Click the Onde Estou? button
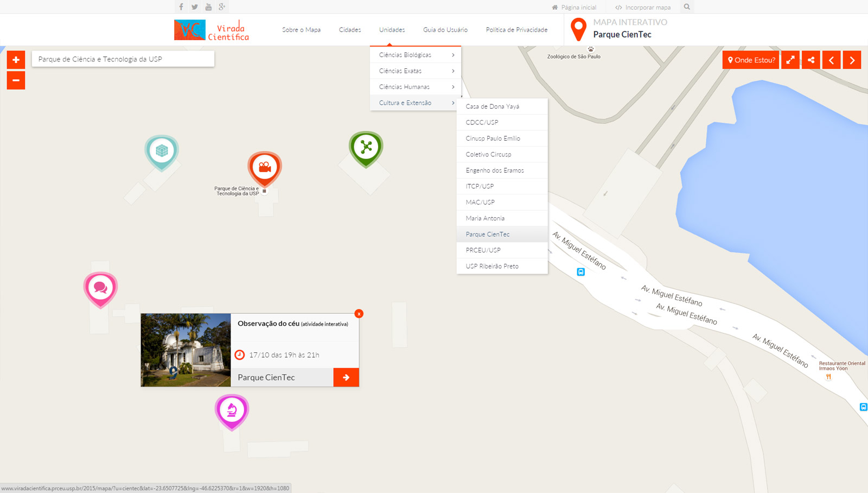Viewport: 868px width, 493px height. tap(751, 60)
